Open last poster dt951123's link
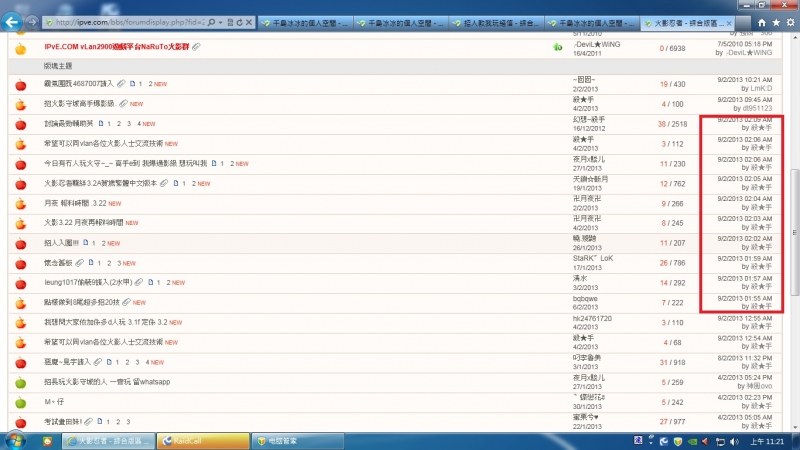This screenshot has height=450, width=800. pyautogui.click(x=757, y=108)
